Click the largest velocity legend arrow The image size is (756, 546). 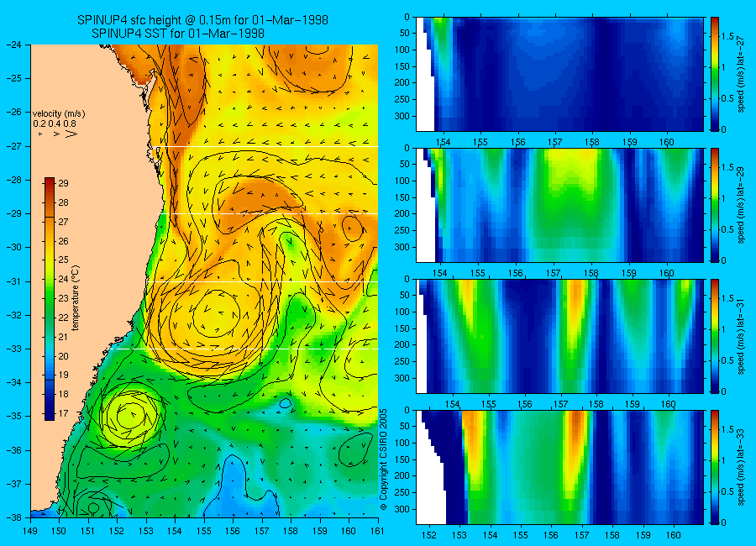click(x=71, y=134)
